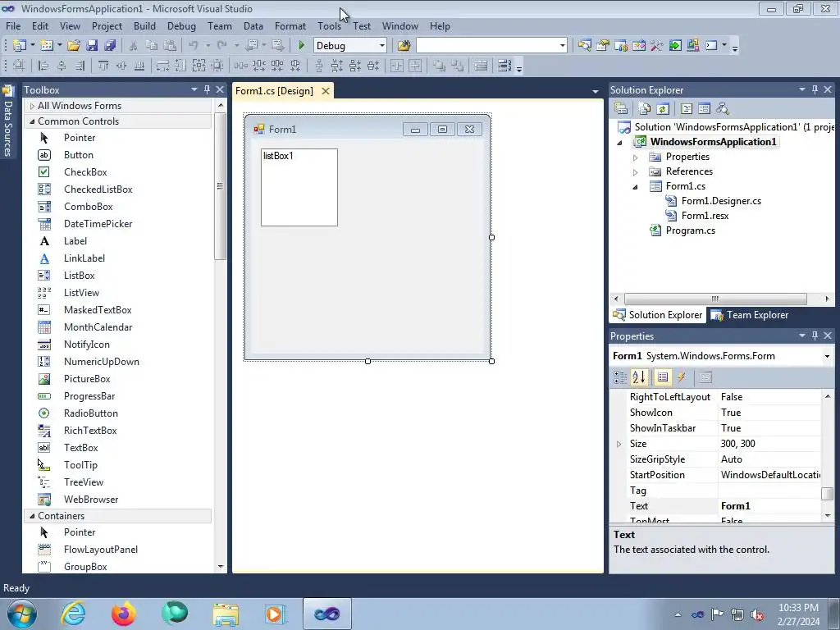840x630 pixels.
Task: Select Form1.Designer.cs in Solution Explorer
Action: tap(721, 201)
